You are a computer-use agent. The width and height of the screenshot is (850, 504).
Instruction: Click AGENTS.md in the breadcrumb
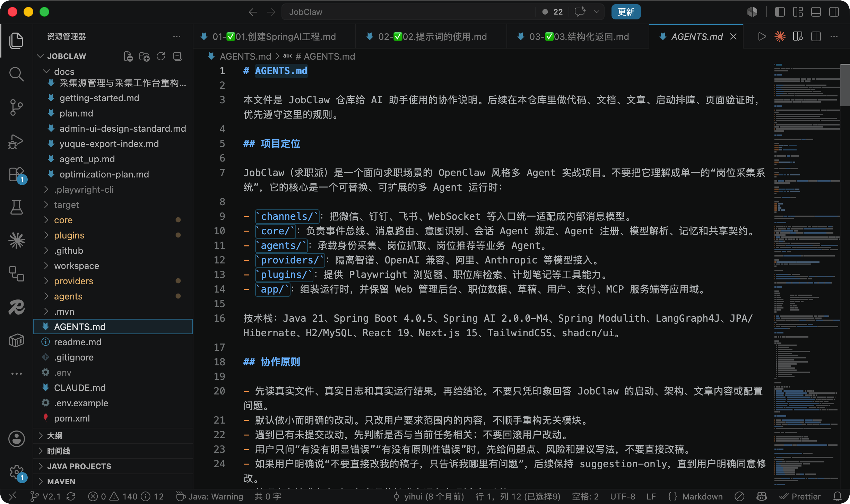coord(245,56)
